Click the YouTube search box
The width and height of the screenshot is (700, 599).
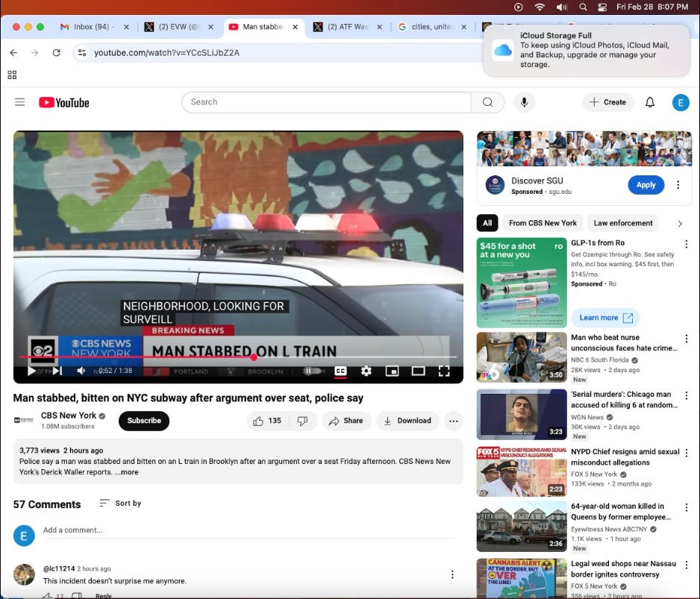click(x=326, y=102)
